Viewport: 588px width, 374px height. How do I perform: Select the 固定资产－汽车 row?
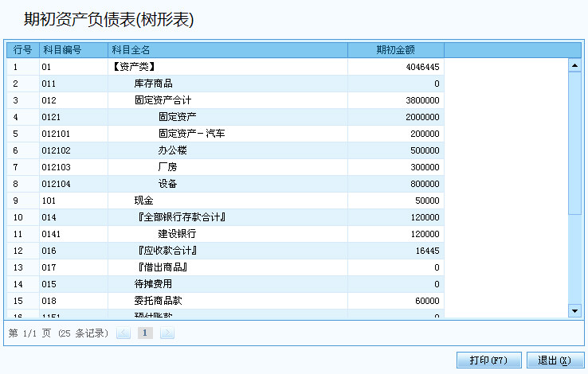point(191,134)
